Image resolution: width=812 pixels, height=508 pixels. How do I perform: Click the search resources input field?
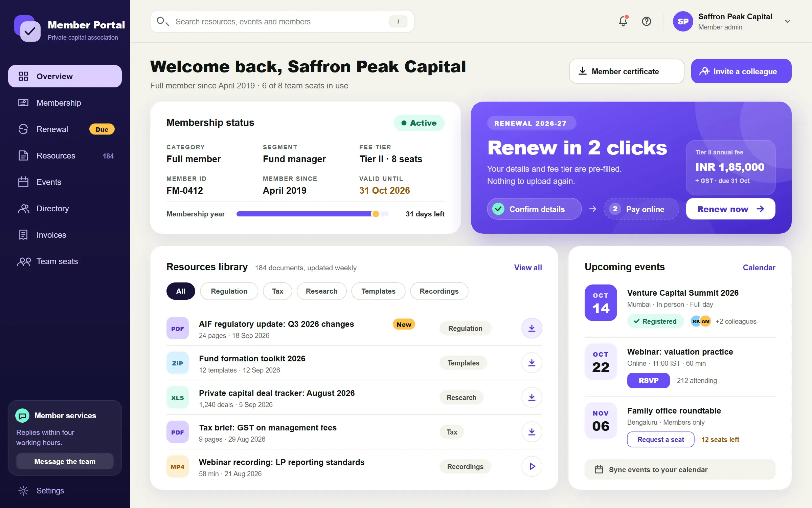[x=282, y=21]
